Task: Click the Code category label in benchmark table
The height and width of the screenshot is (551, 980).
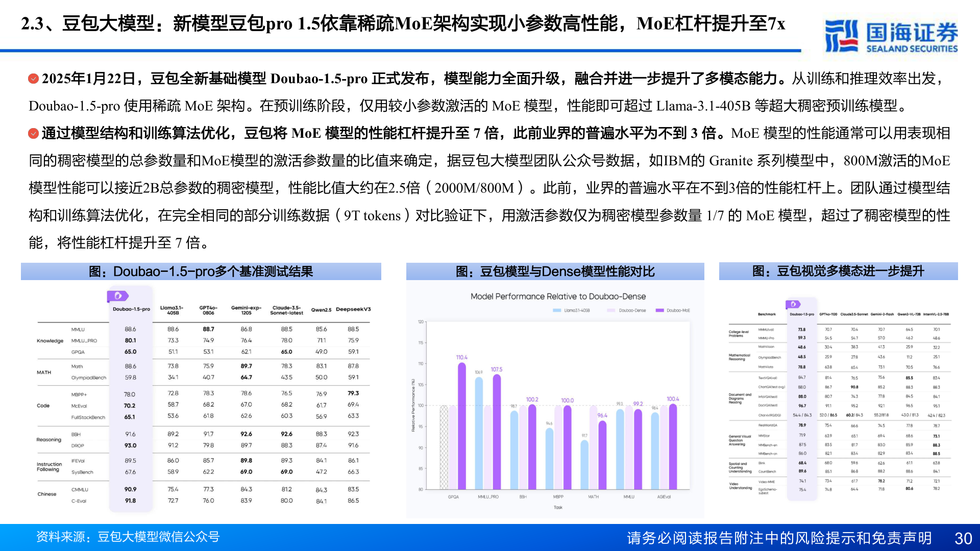Action: 43,406
